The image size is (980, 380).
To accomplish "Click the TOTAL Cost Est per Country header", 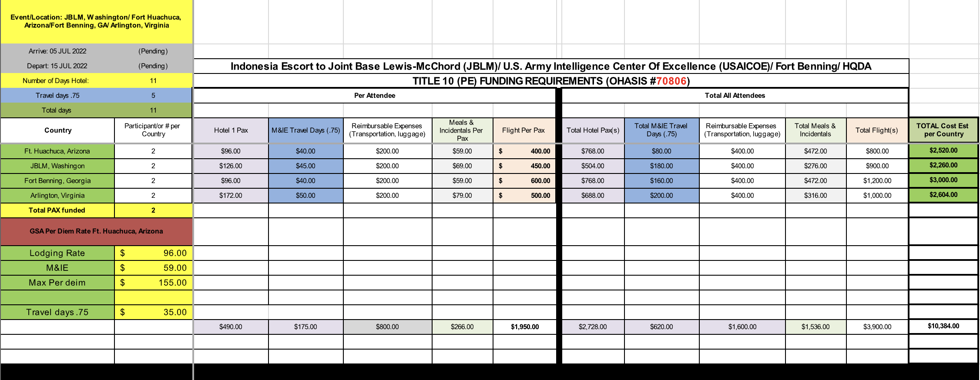I will [943, 130].
